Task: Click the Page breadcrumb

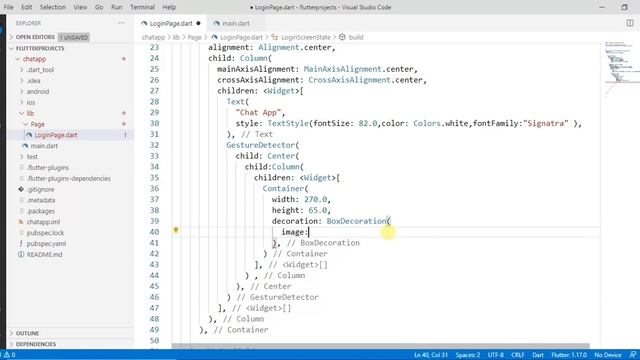Action: pos(194,37)
